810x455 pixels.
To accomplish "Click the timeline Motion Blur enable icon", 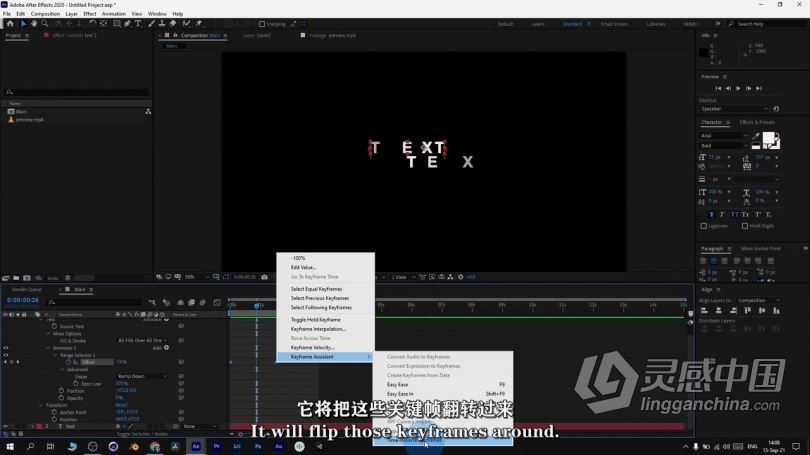I will click(202, 303).
